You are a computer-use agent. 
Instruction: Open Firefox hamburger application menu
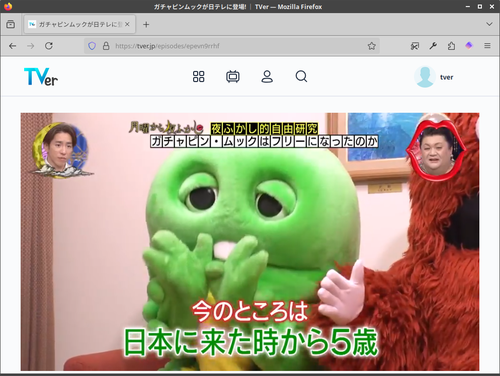point(487,46)
